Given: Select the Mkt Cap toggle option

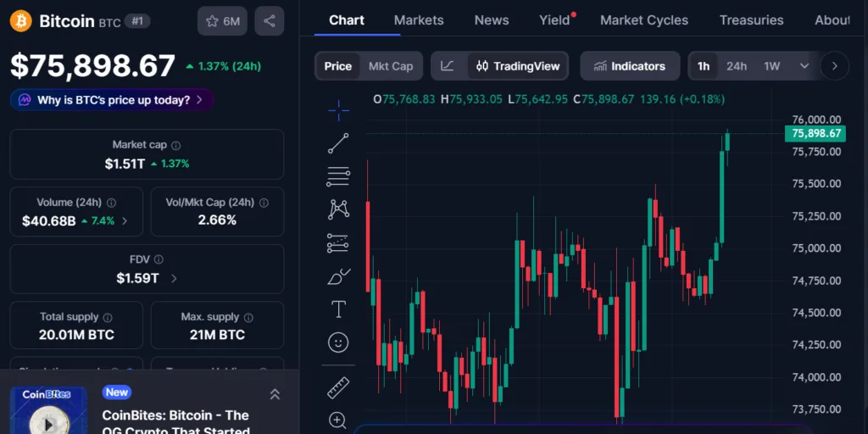Looking at the screenshot, I should [x=391, y=66].
